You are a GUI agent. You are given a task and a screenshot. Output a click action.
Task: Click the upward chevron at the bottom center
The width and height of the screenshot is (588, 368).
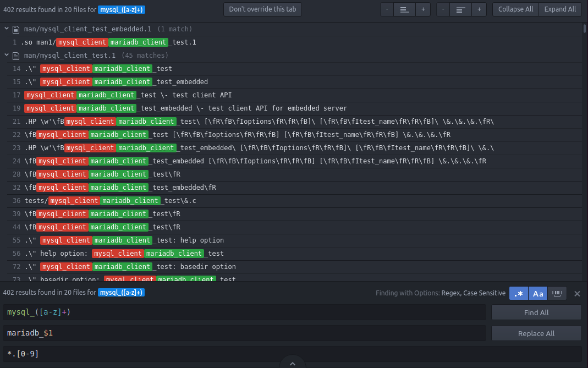point(293,363)
